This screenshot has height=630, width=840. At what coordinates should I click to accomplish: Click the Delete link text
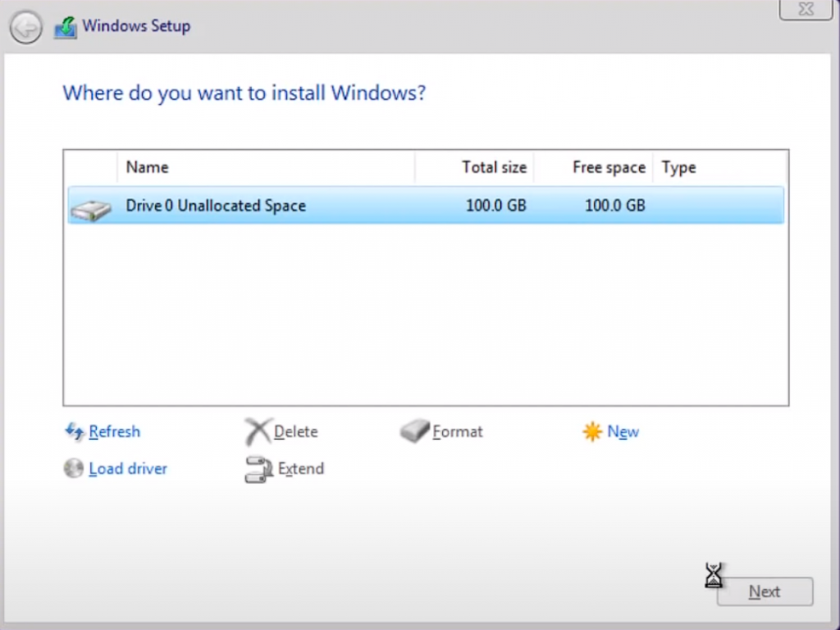295,431
